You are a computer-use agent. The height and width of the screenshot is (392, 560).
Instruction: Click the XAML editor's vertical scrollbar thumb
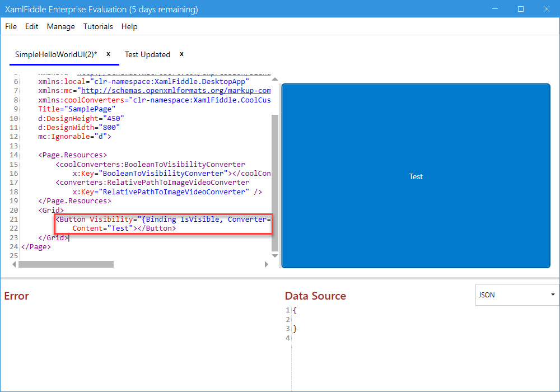tap(274, 182)
